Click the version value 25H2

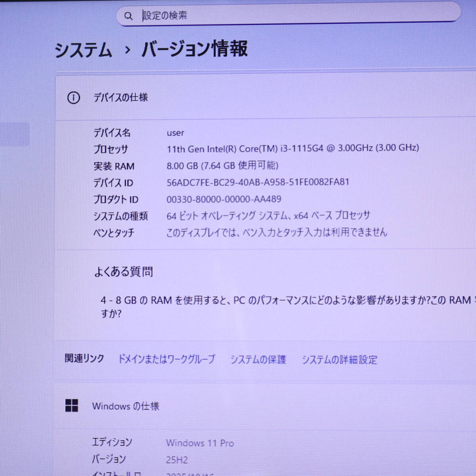coord(177,460)
